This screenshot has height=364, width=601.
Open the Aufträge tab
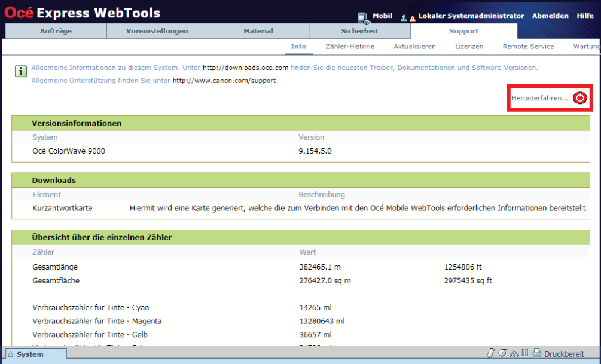click(x=56, y=31)
